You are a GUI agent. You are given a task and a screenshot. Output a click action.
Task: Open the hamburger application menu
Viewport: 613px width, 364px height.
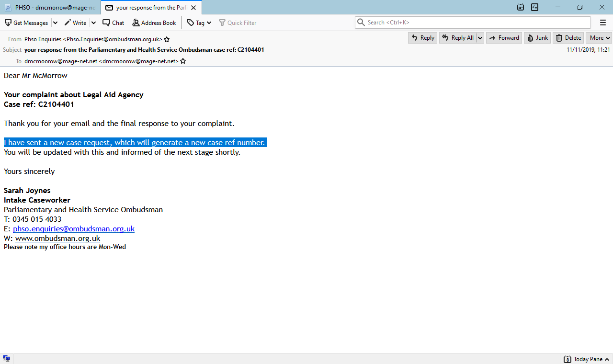click(603, 23)
